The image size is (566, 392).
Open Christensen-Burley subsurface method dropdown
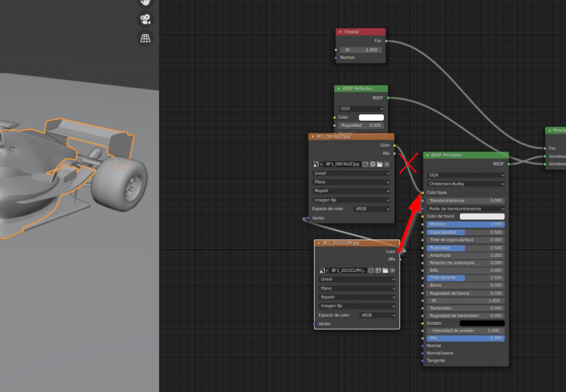coord(465,183)
